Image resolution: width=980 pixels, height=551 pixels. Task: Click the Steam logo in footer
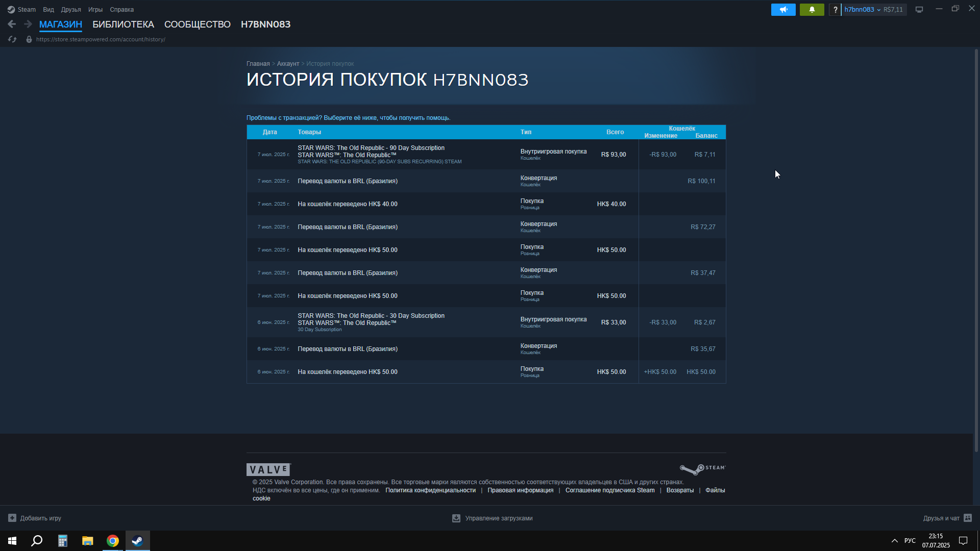702,469
